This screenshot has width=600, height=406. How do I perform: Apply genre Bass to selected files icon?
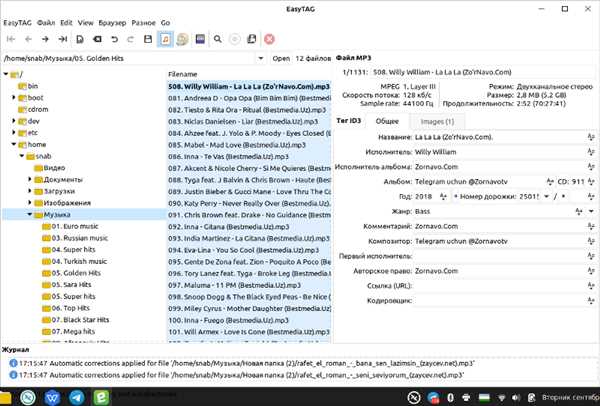[579, 211]
